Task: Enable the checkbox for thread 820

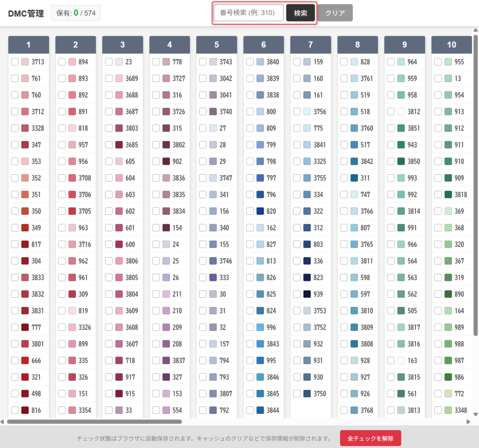Action: pyautogui.click(x=250, y=211)
